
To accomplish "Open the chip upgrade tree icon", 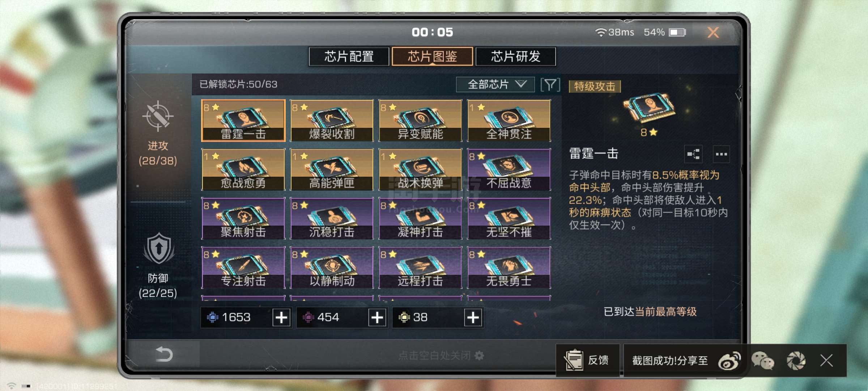I will pyautogui.click(x=693, y=154).
